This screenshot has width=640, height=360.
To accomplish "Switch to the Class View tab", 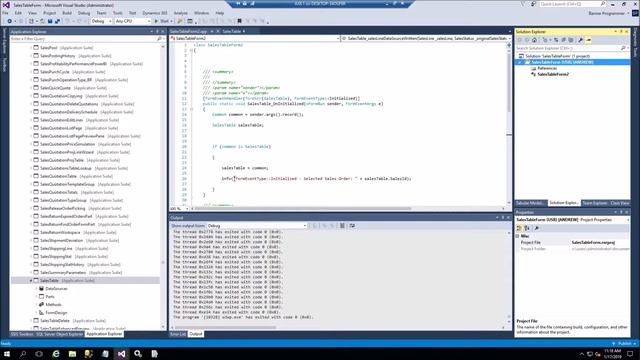I will click(620, 203).
